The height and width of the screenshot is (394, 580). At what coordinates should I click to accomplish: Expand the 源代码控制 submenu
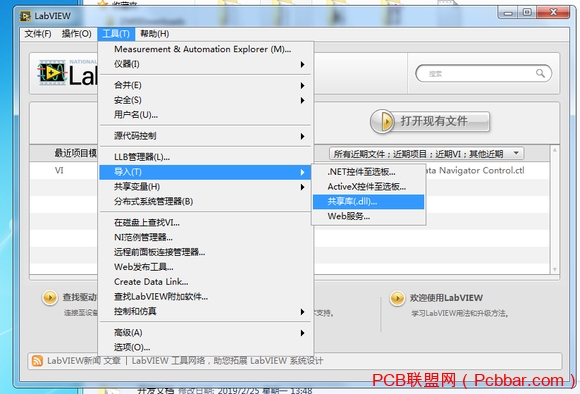[206, 136]
